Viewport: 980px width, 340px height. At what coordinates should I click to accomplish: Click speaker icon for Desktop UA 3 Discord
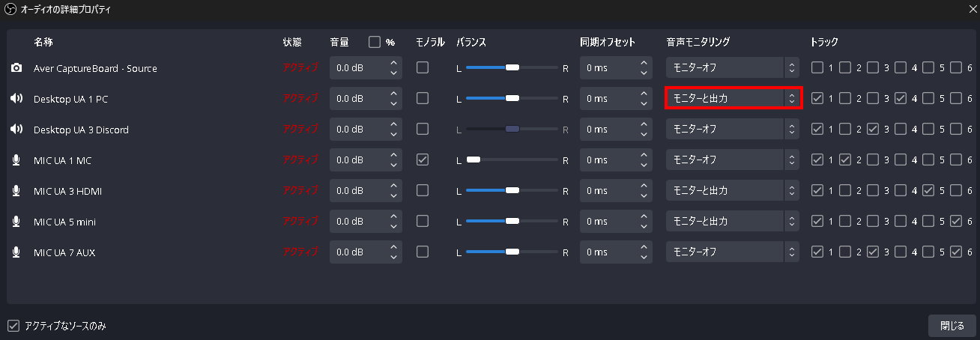click(16, 130)
